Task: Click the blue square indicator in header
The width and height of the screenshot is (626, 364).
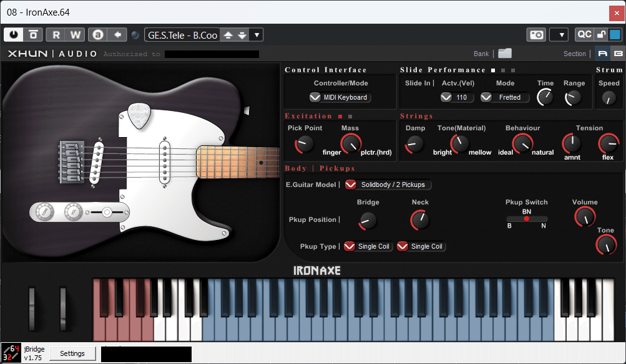Action: (615, 34)
